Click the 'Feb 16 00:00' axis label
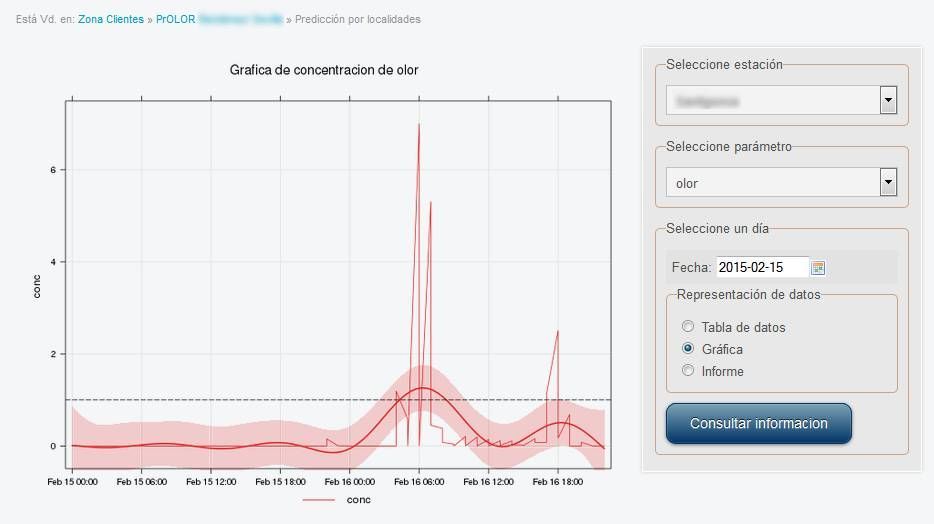The height and width of the screenshot is (524, 934). [x=350, y=482]
